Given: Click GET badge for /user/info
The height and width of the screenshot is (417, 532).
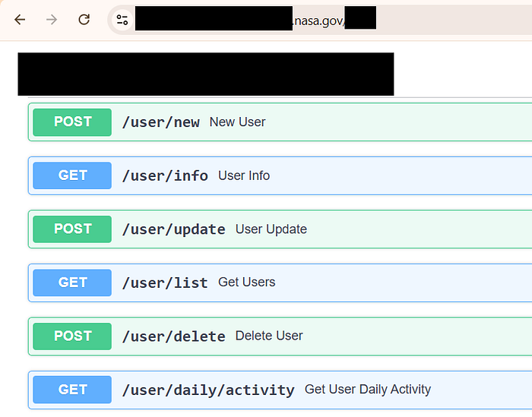Looking at the screenshot, I should [x=72, y=175].
